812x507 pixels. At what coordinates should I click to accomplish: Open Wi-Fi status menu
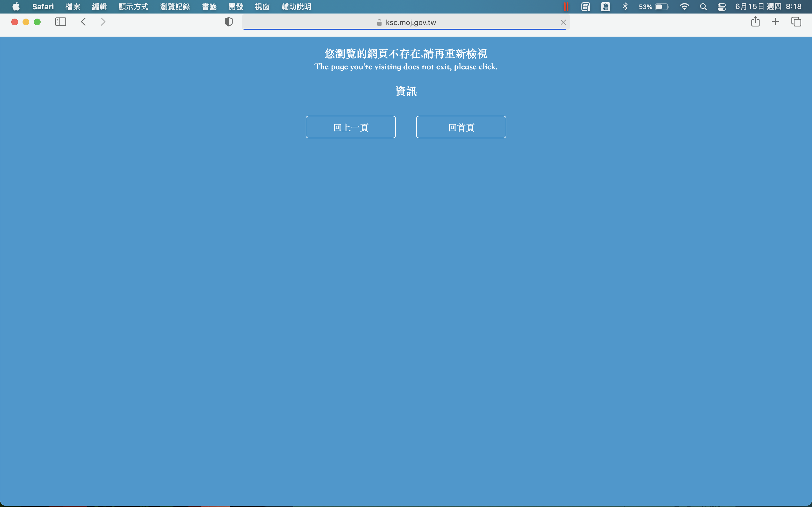[684, 7]
